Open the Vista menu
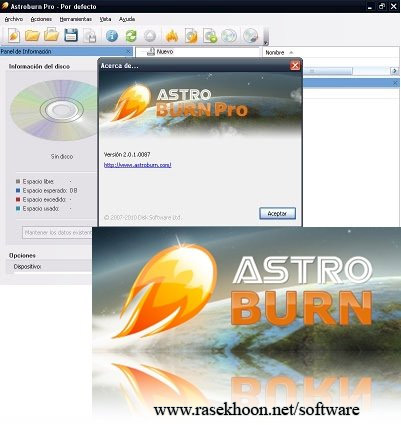The width and height of the screenshot is (401, 425). coord(105,19)
